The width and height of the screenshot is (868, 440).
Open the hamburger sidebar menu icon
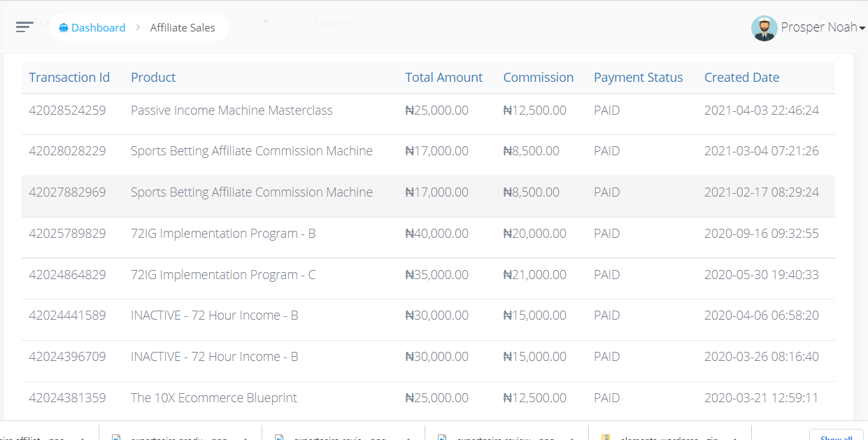click(x=24, y=27)
